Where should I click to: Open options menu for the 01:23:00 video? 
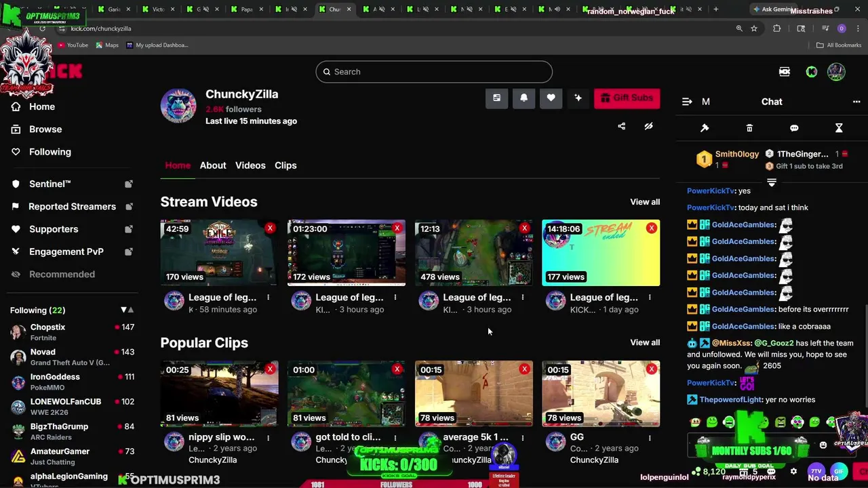point(395,298)
